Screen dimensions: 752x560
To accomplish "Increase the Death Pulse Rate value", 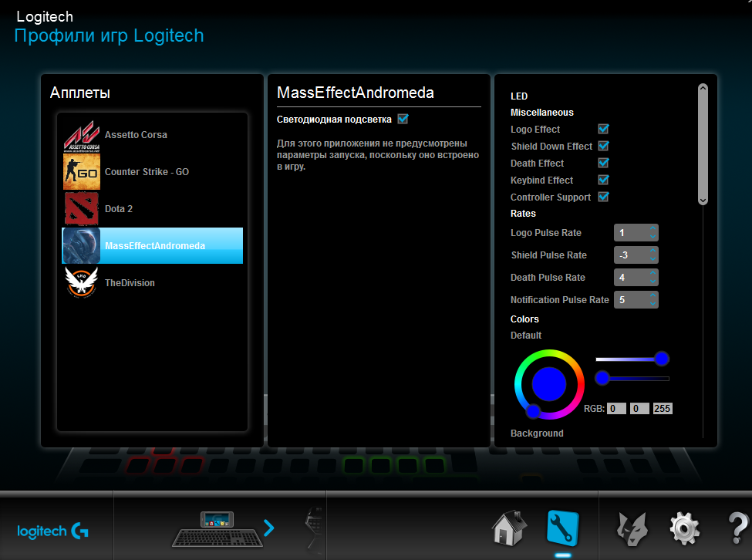I will point(653,273).
